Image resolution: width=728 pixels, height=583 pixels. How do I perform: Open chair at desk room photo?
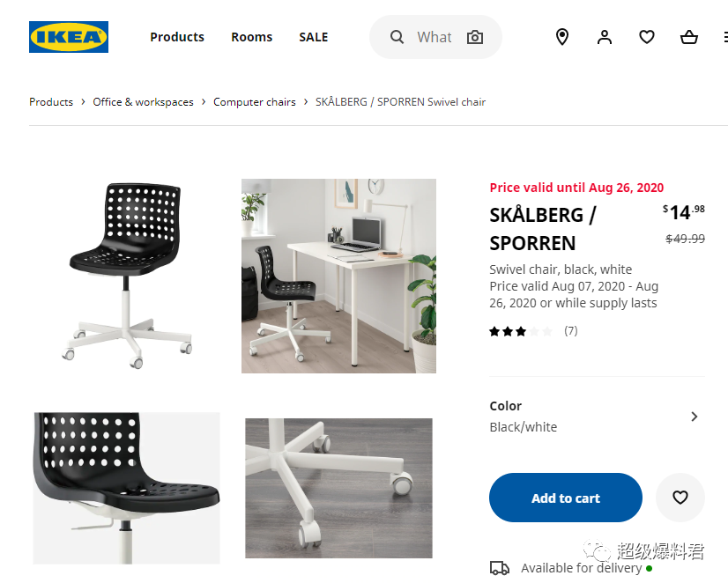pos(338,276)
